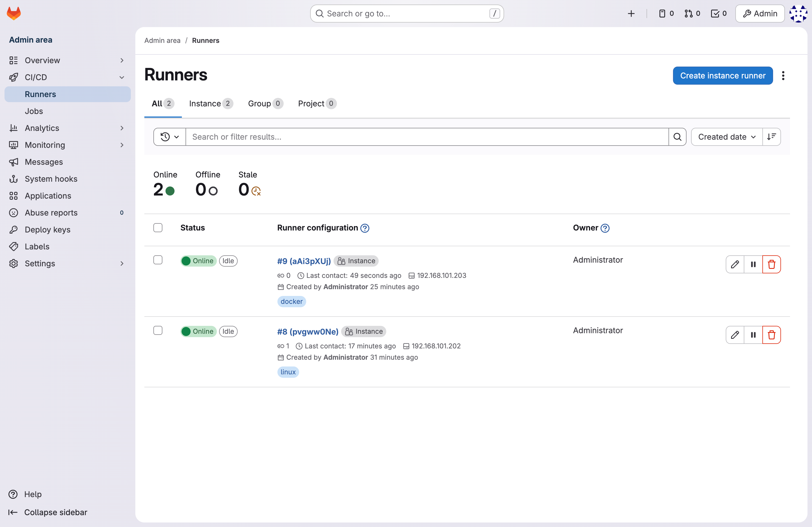812x527 pixels.
Task: Check the select-all runners checkbox
Action: (158, 228)
